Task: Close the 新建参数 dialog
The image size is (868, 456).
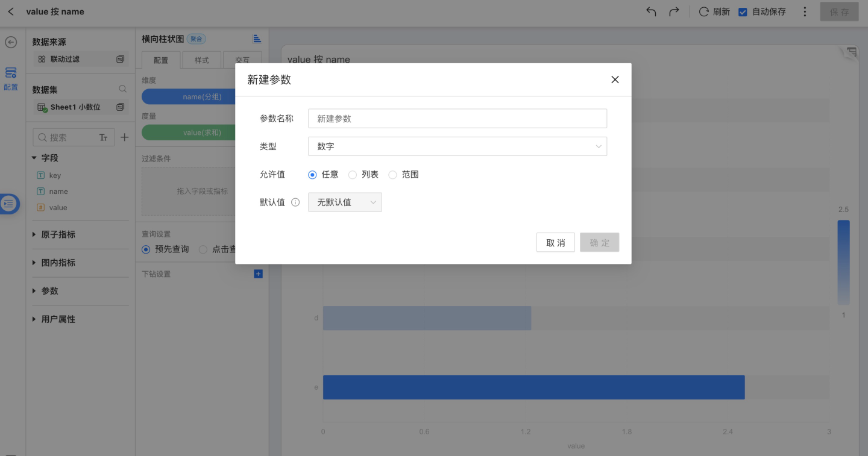Action: click(x=615, y=80)
